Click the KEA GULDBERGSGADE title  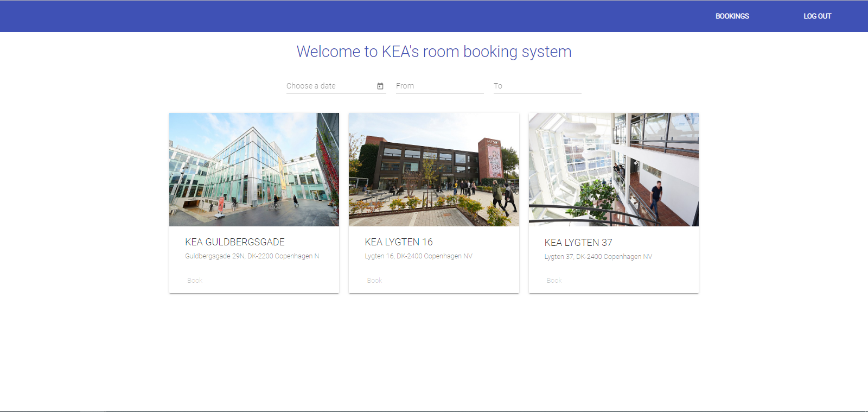tap(235, 242)
